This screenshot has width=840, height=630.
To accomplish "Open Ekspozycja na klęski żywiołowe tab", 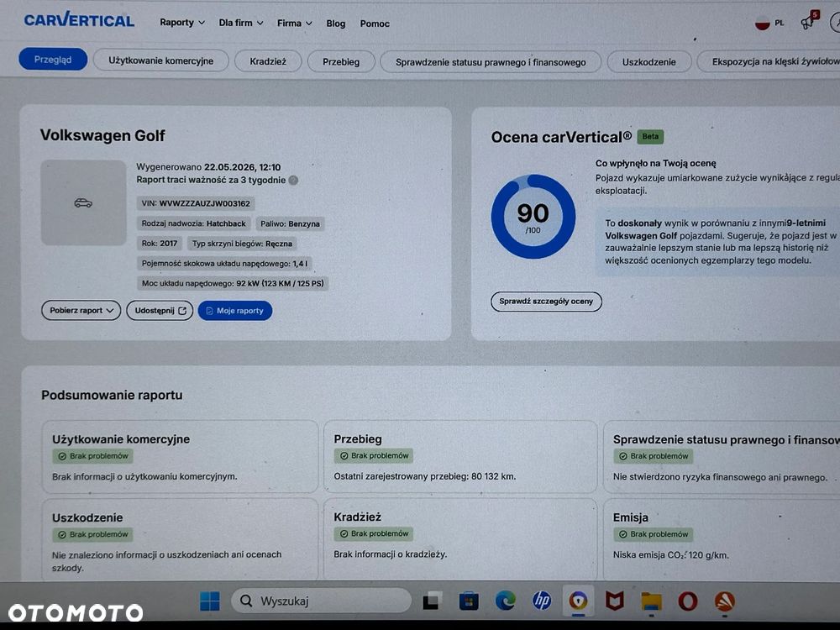I will pos(769,61).
